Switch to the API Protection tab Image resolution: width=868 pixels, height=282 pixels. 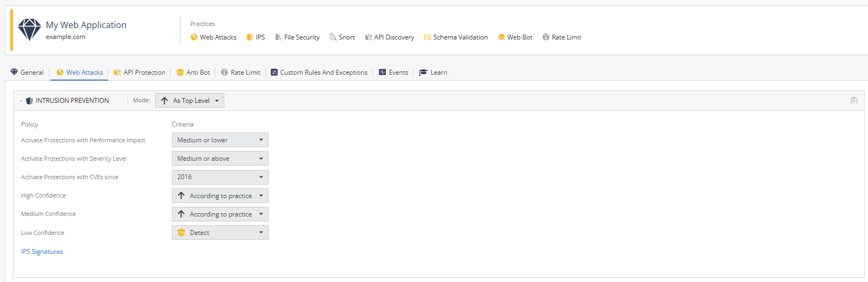tap(139, 73)
